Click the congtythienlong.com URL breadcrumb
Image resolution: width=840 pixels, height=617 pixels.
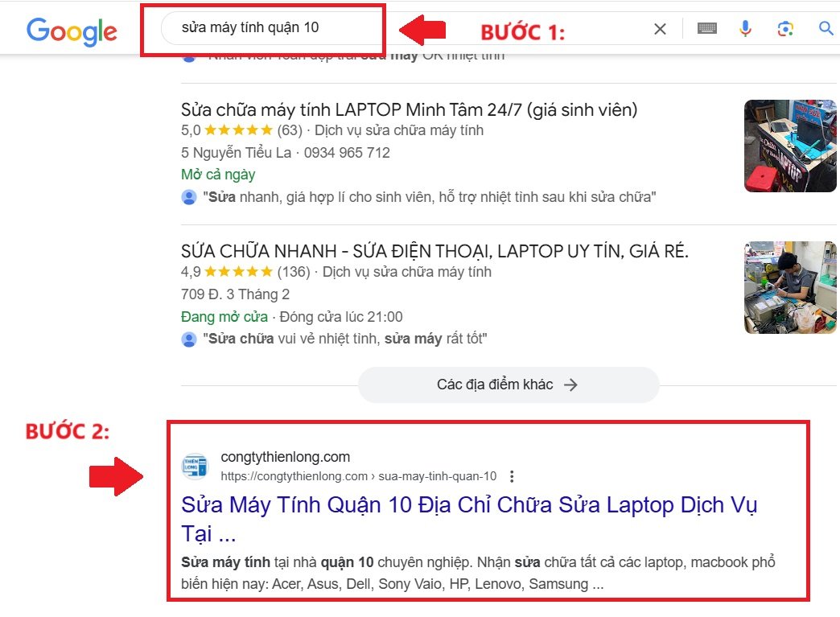[358, 476]
